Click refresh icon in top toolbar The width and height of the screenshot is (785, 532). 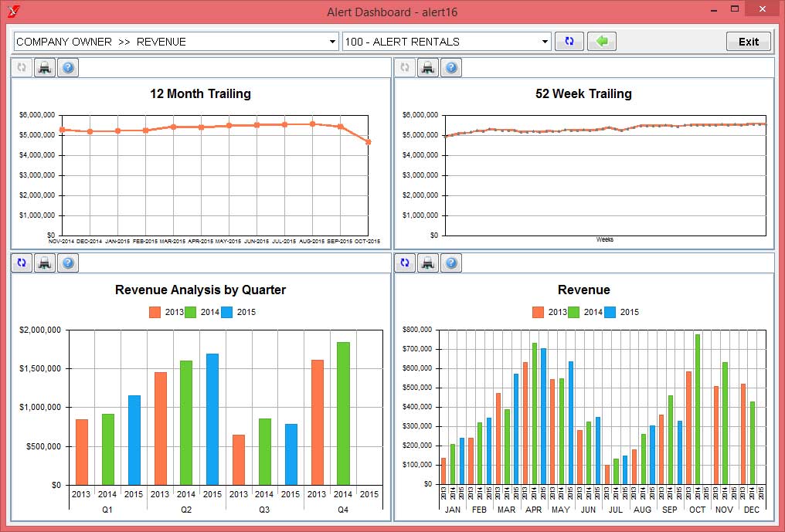[569, 42]
